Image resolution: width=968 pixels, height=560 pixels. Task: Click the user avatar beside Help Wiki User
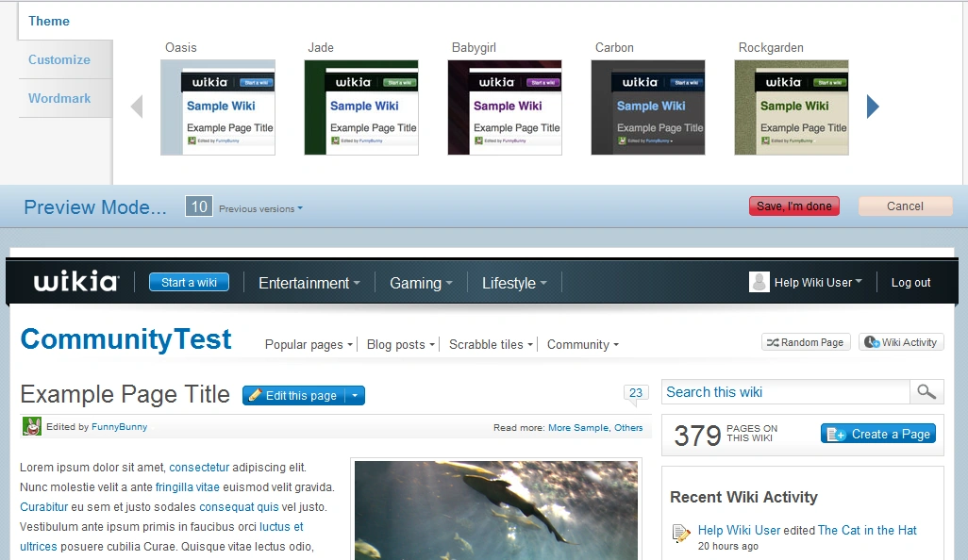pos(759,282)
